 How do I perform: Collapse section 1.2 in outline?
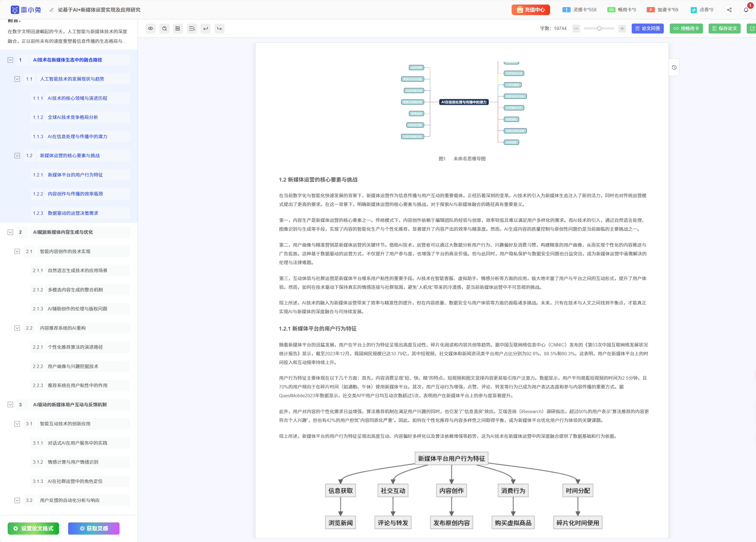pos(17,156)
